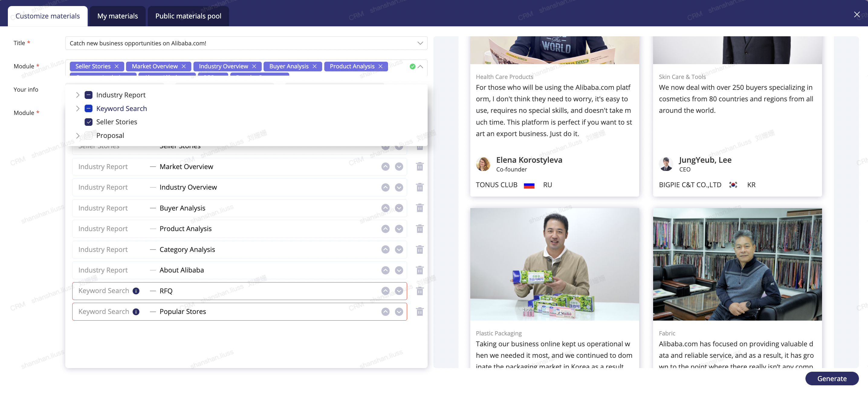Move About Alibaba row down
Image resolution: width=868 pixels, height=395 pixels.
(399, 270)
